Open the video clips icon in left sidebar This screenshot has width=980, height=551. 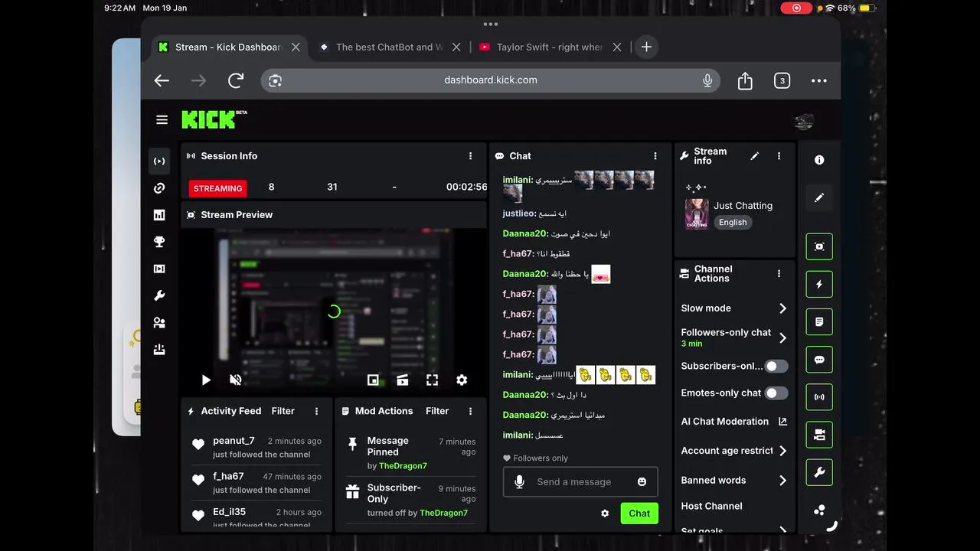coord(159,269)
